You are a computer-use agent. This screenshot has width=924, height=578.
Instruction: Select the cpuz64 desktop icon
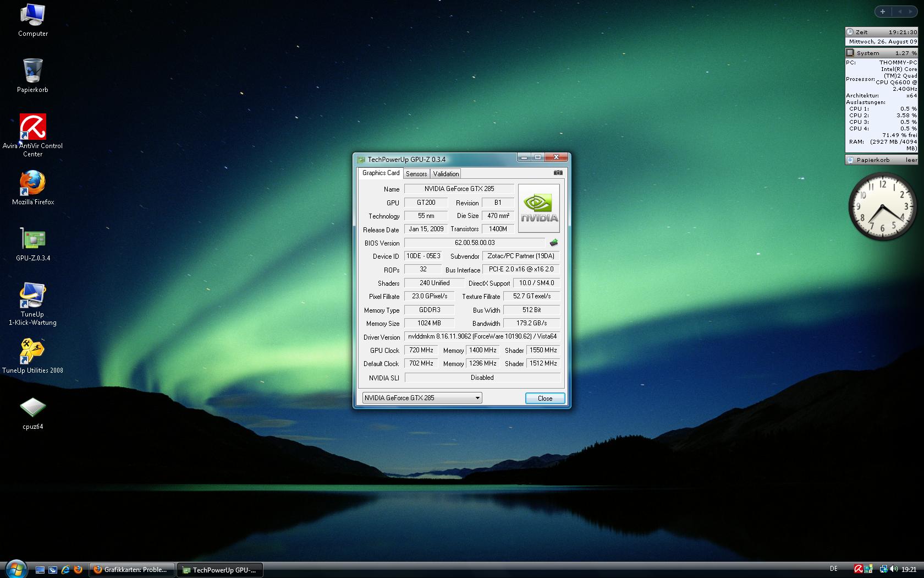click(x=32, y=412)
